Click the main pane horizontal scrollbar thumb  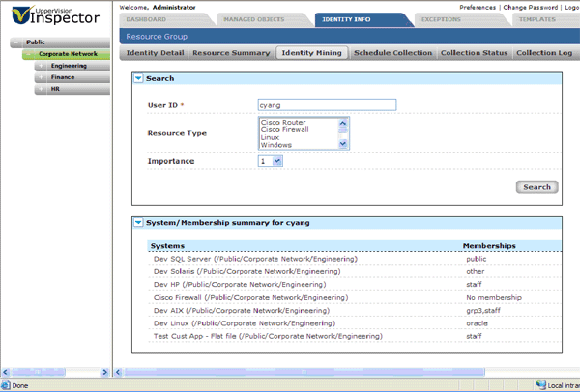(x=304, y=372)
